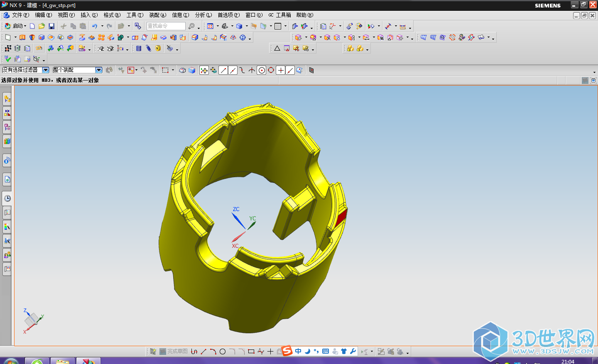Image resolution: width=598 pixels, height=364 pixels.
Task: Click Sogou soft keyboard icon
Action: click(x=326, y=351)
